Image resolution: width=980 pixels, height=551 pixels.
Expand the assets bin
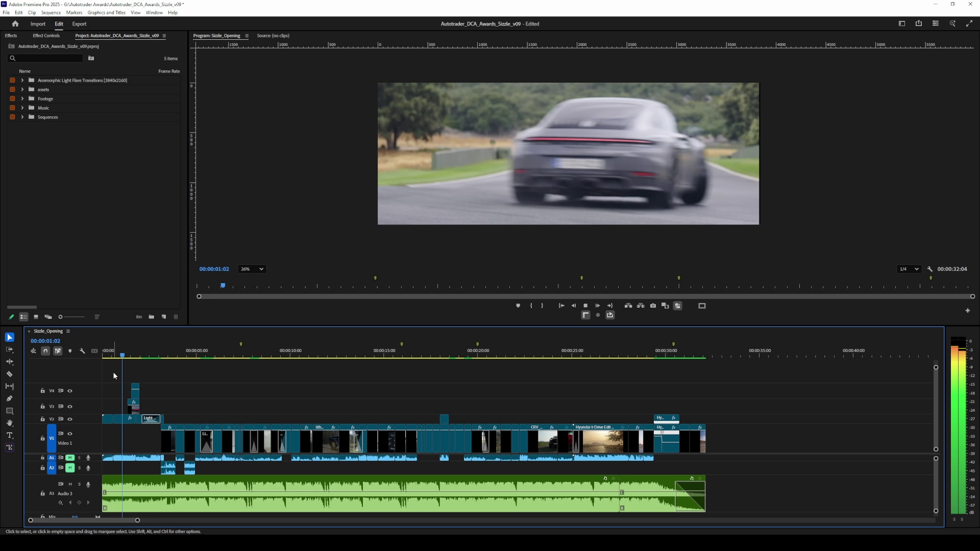click(22, 89)
